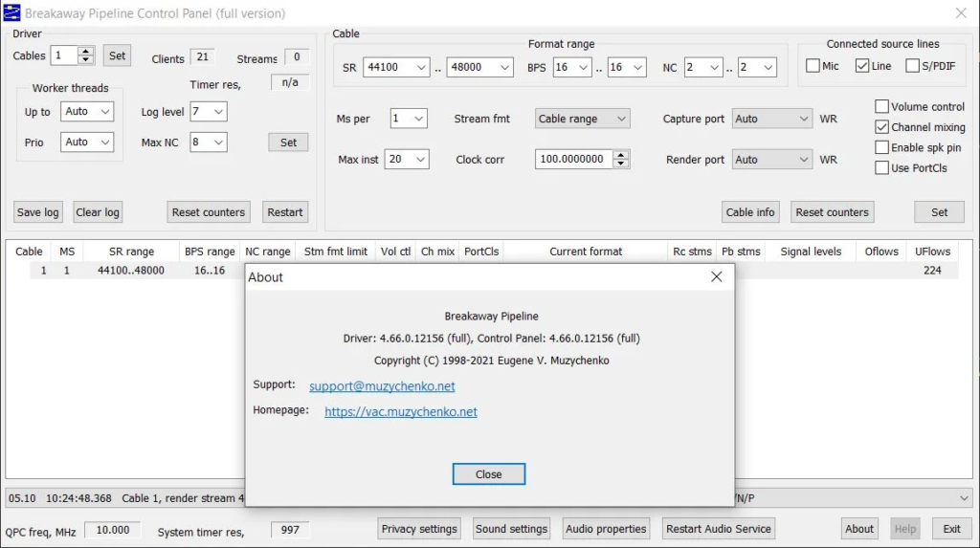Screen dimensions: 980x548
Task: Click the Current format column header
Action: [586, 252]
